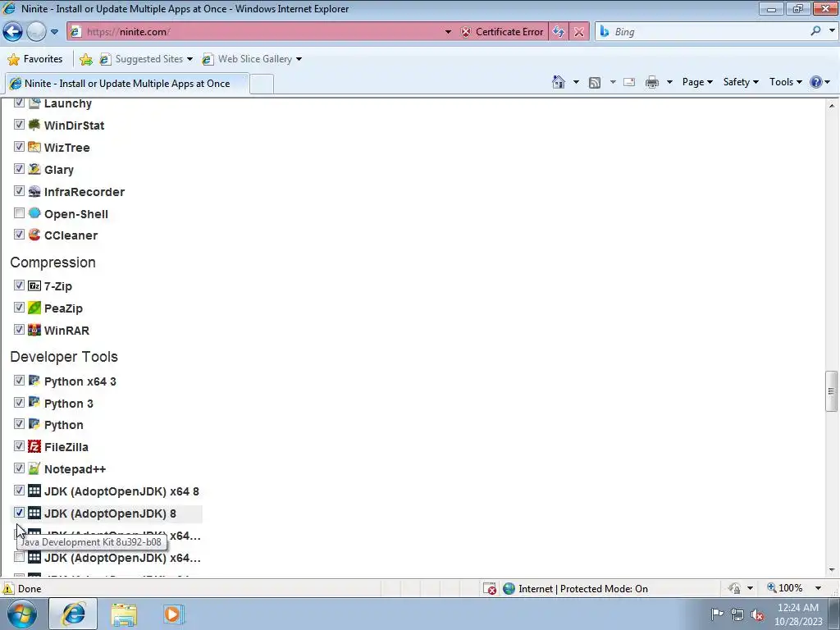
Task: Click the CCleaner app icon
Action: click(34, 235)
